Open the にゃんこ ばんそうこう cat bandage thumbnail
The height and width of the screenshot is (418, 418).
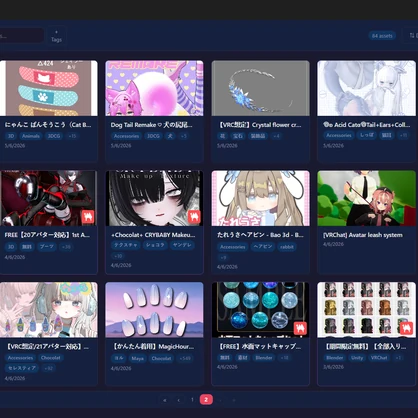pyautogui.click(x=49, y=88)
